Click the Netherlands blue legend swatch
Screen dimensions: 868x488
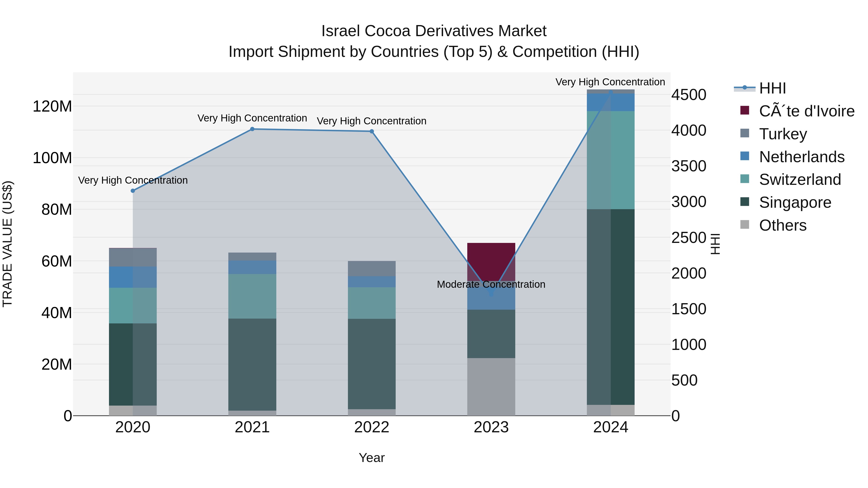click(745, 156)
